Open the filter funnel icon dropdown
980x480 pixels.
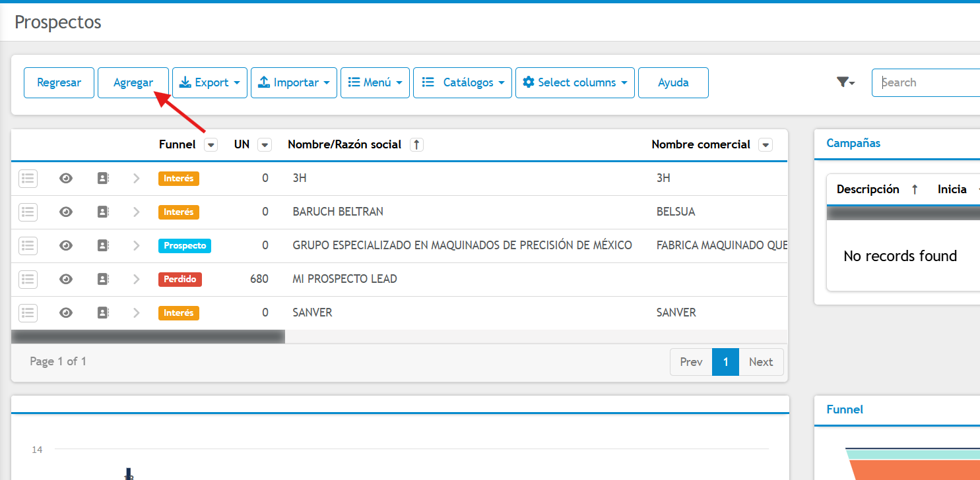pos(845,82)
